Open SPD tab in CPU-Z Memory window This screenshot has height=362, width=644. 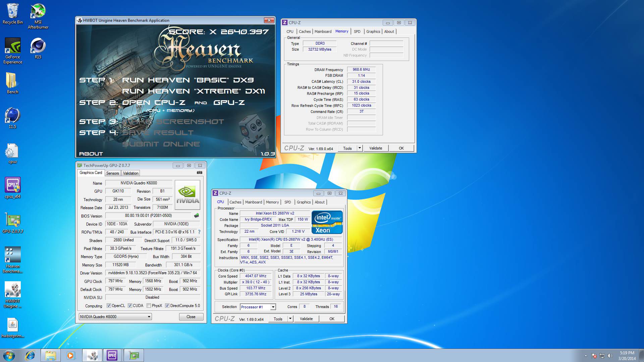pos(357,32)
